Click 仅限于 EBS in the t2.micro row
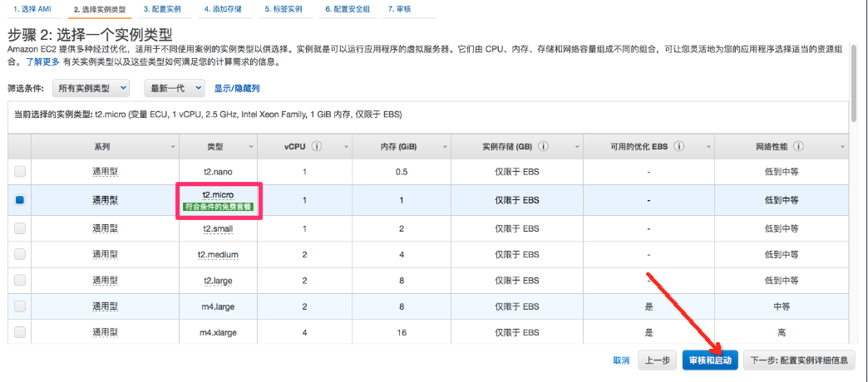The image size is (868, 382). click(517, 200)
